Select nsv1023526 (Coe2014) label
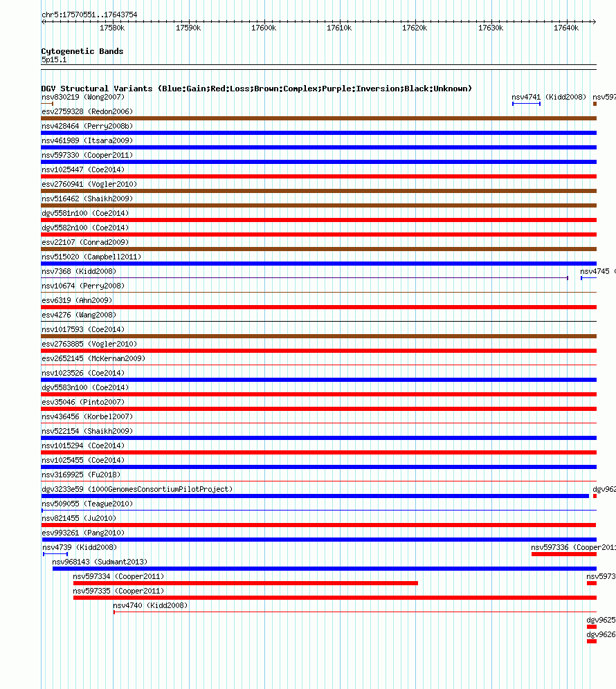Image resolution: width=616 pixels, height=689 pixels. (x=83, y=373)
